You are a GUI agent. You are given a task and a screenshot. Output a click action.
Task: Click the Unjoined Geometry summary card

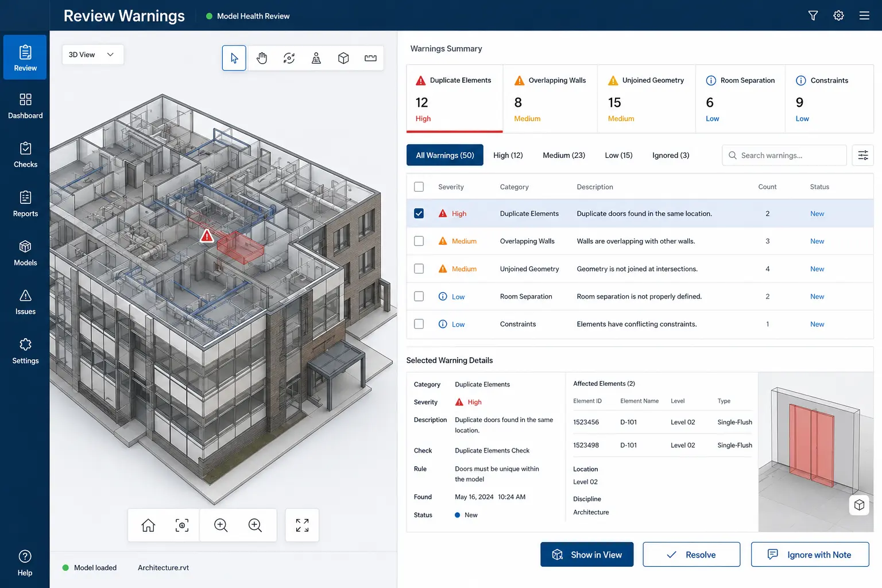(x=647, y=99)
